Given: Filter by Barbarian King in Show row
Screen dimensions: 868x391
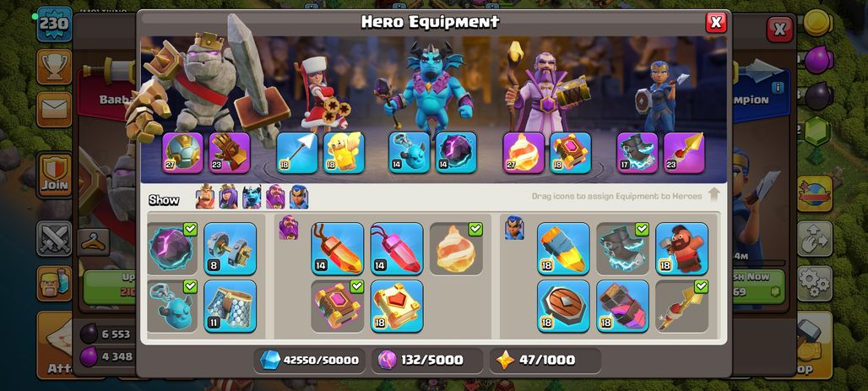Looking at the screenshot, I should point(205,197).
